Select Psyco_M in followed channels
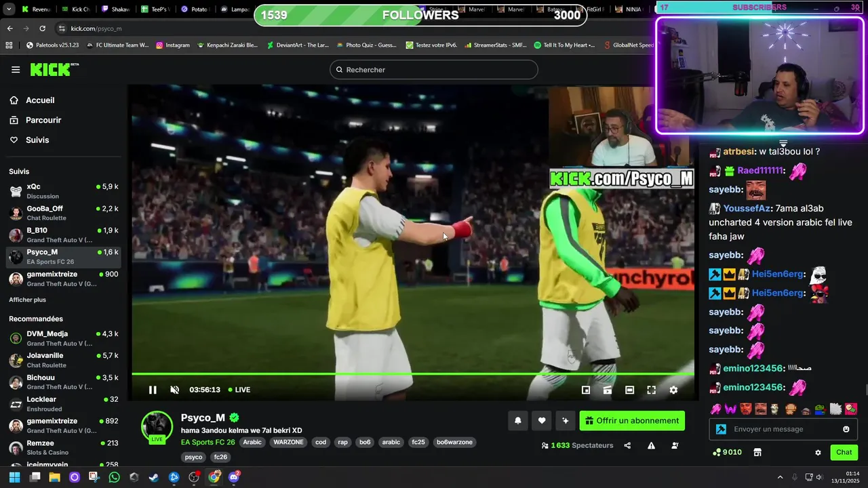 [64, 256]
